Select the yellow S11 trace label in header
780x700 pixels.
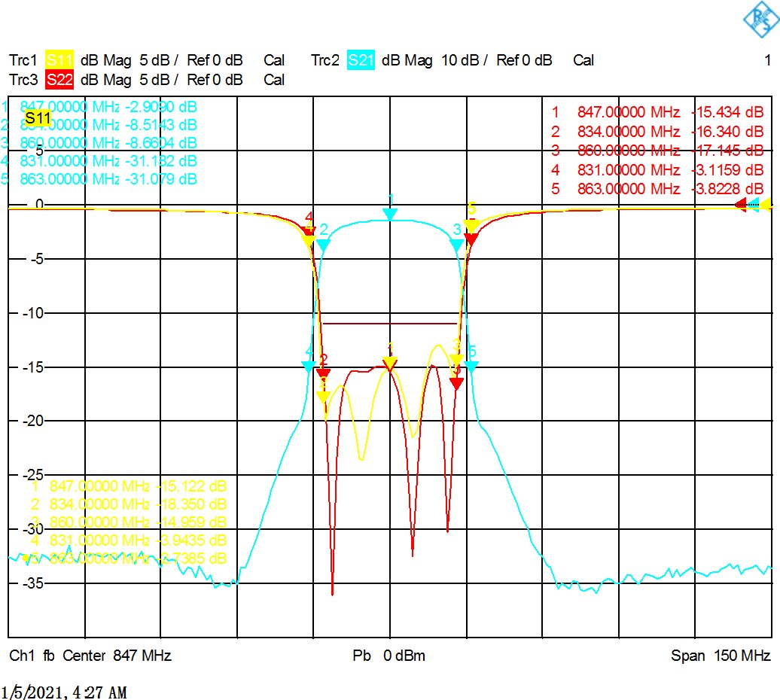pyautogui.click(x=59, y=60)
